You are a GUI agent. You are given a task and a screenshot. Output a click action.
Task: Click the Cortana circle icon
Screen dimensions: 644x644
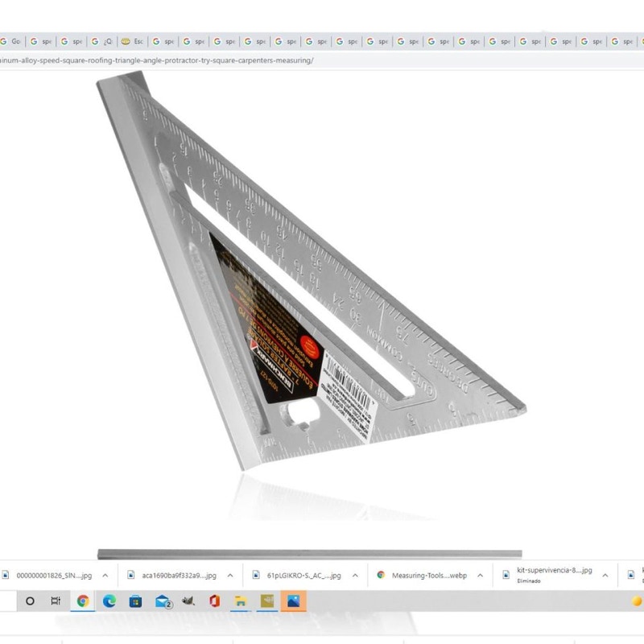31,601
